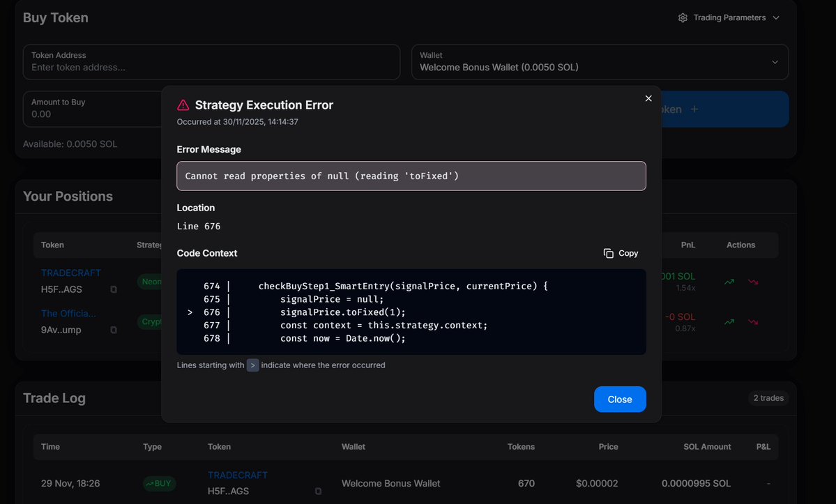Click the SOL Amount column header
The width and height of the screenshot is (836, 504).
click(x=707, y=446)
